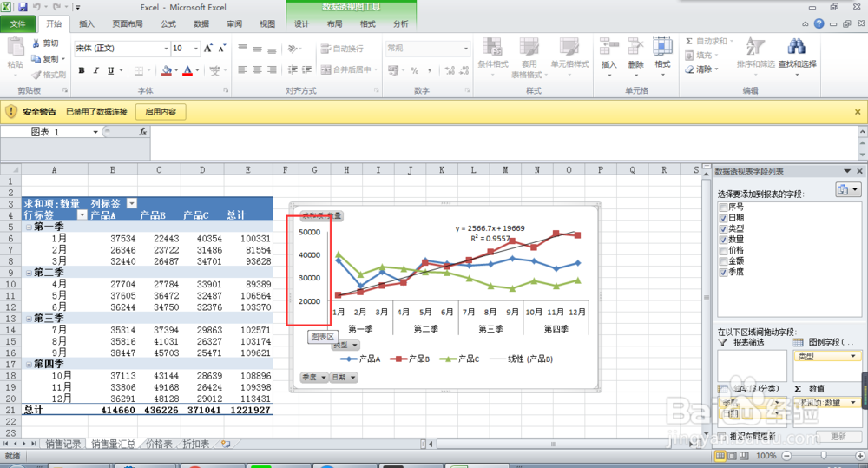Check the 价格 field checkbox

(x=723, y=250)
